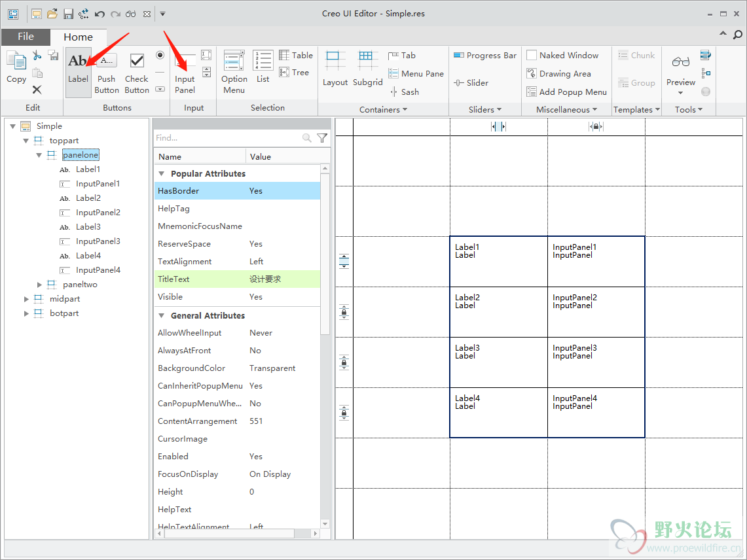Collapse the toppart tree node
Viewport: 747px width, 560px height.
(x=26, y=141)
